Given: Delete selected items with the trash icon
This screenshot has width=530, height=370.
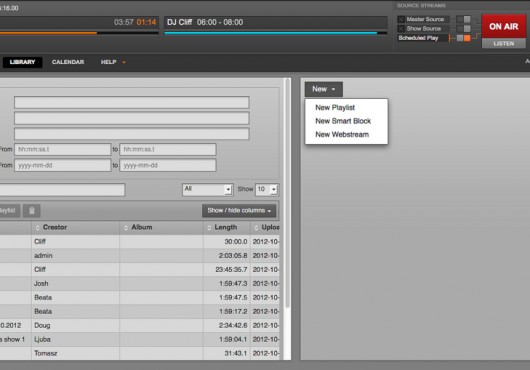Looking at the screenshot, I should coord(32,211).
